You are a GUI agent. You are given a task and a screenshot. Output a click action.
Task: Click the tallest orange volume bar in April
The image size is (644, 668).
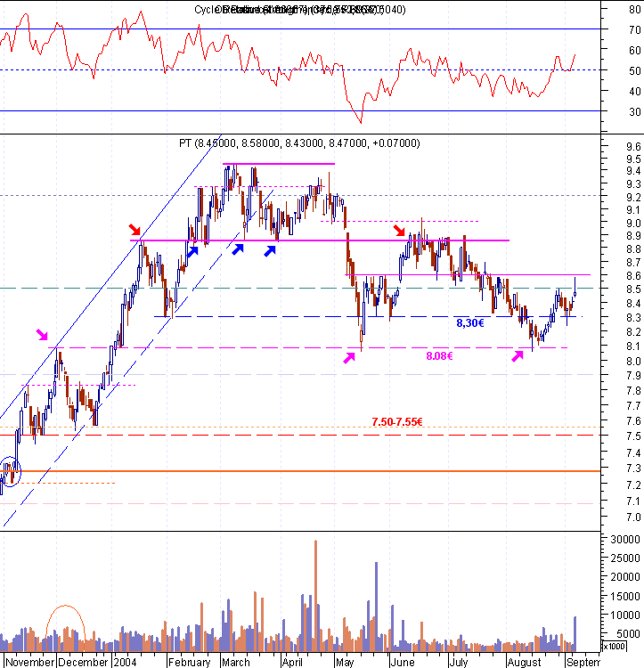coord(315,596)
